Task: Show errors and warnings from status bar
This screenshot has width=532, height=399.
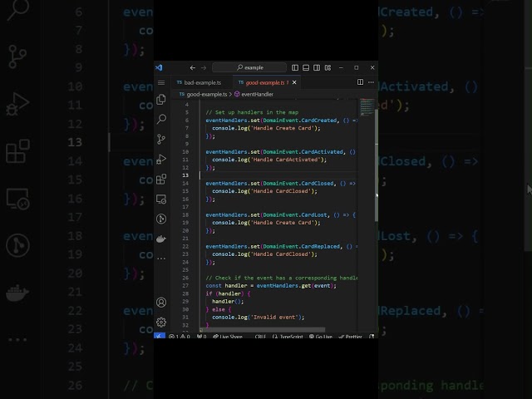Action: [x=180, y=336]
